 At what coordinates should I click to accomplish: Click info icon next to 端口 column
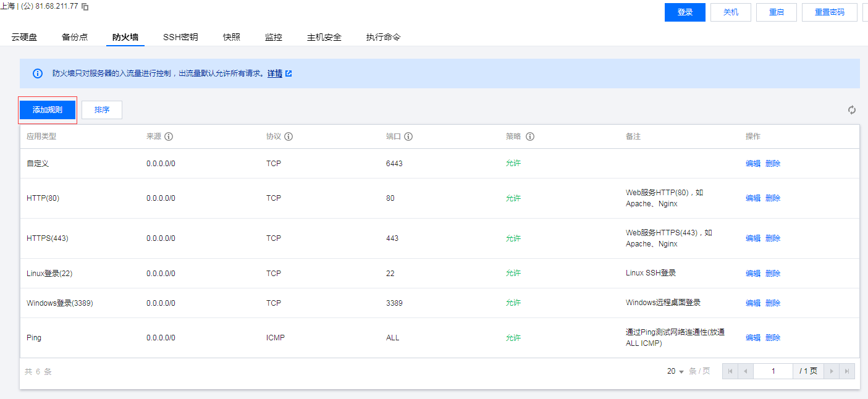tap(408, 136)
